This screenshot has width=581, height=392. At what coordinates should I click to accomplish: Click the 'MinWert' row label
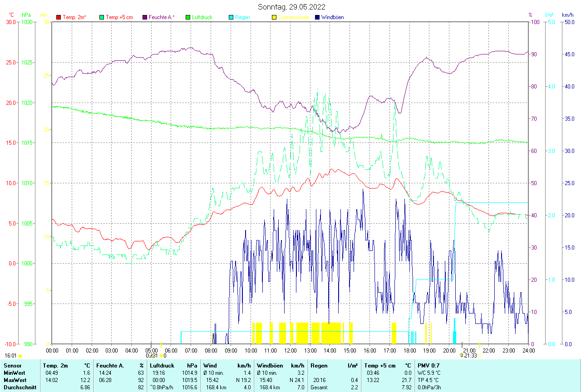[x=14, y=373]
